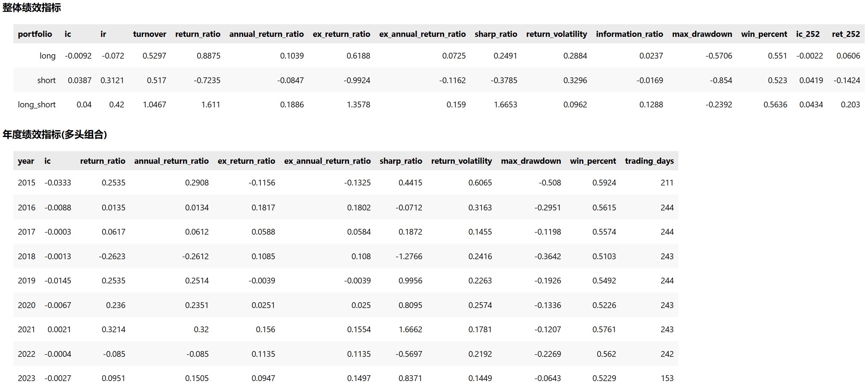This screenshot has width=868, height=389.
Task: Click 2023 max_drawdown value -0.0643
Action: [x=548, y=378]
